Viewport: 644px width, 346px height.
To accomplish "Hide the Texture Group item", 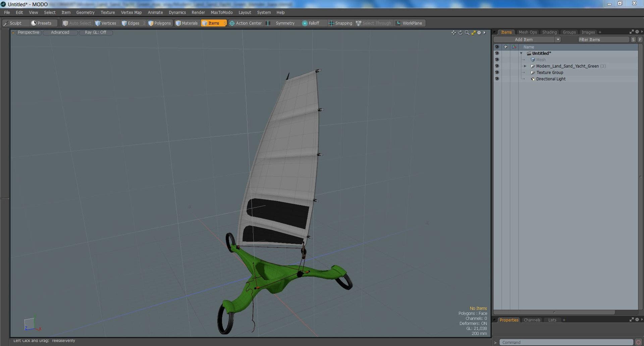I will pyautogui.click(x=497, y=72).
